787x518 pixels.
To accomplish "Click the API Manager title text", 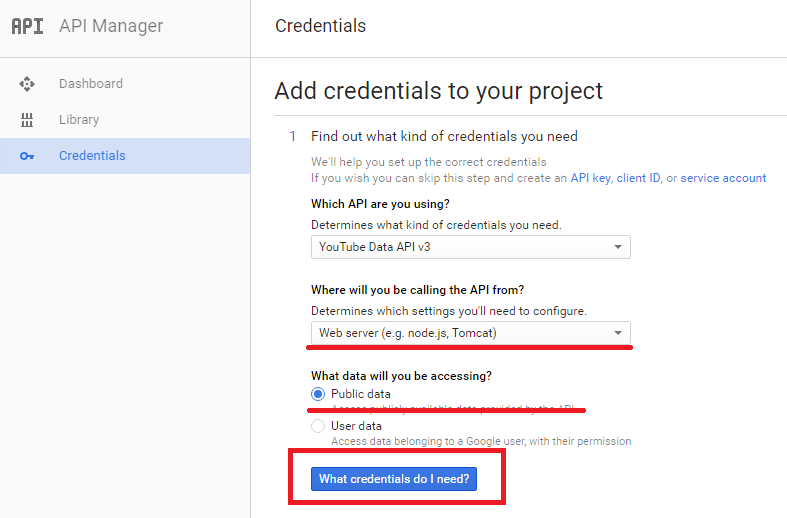I will click(111, 26).
